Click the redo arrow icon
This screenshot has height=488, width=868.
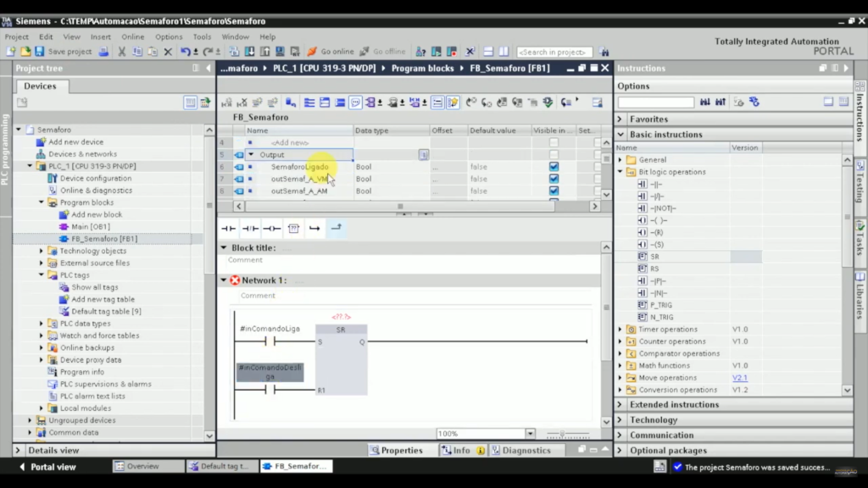tap(209, 52)
